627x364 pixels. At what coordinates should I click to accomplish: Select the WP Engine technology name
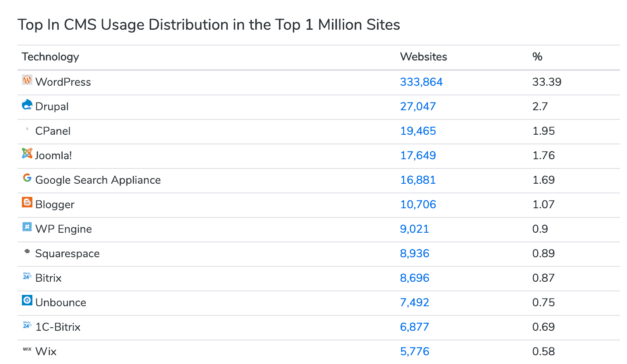63,229
